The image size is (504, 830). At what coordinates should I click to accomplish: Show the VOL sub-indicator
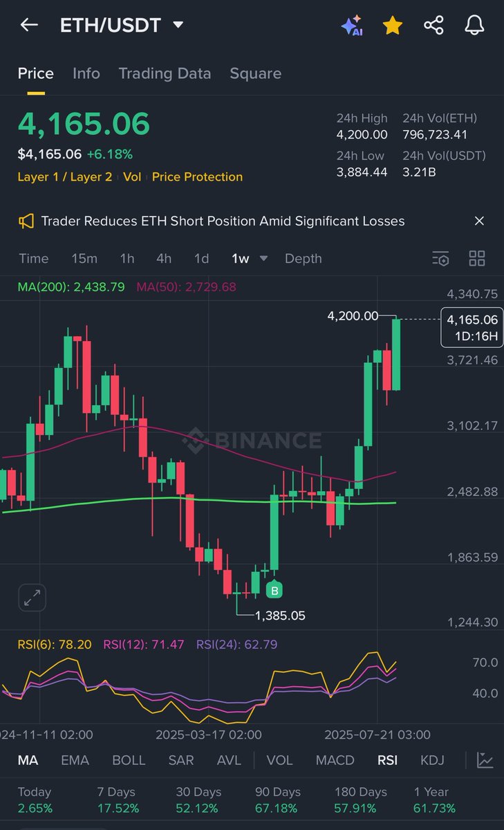280,760
